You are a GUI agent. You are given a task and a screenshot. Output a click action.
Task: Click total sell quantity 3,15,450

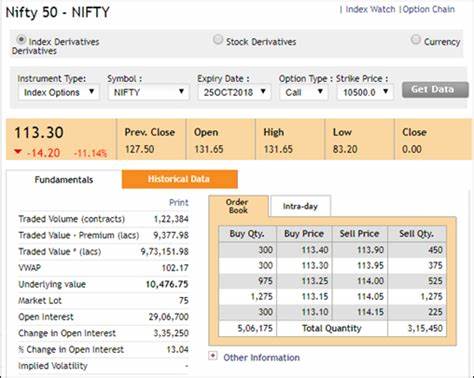click(x=425, y=329)
